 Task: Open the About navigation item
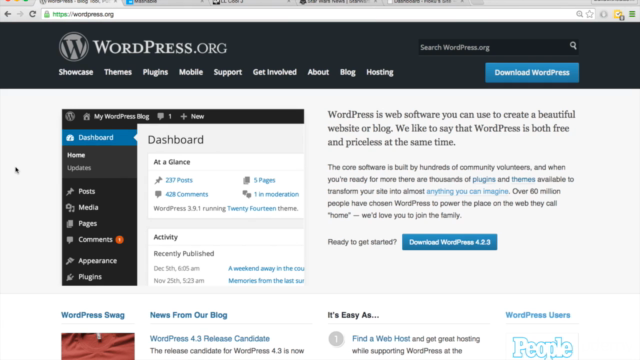point(318,72)
